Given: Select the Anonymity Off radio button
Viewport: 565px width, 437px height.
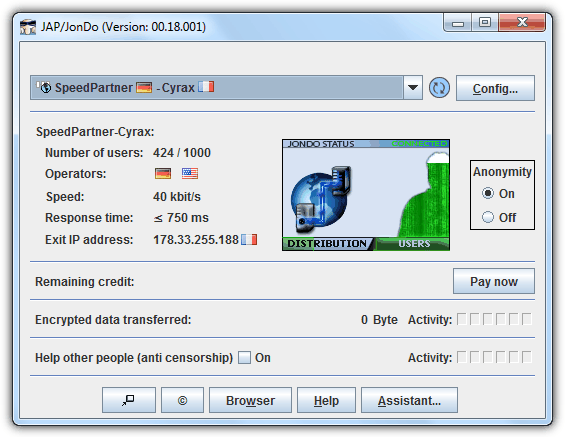Looking at the screenshot, I should (x=488, y=217).
